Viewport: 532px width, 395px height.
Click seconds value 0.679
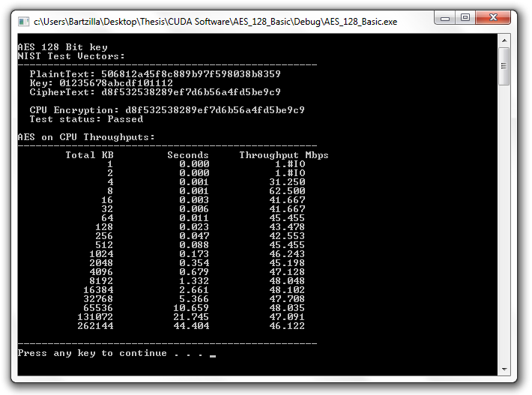[x=194, y=272]
